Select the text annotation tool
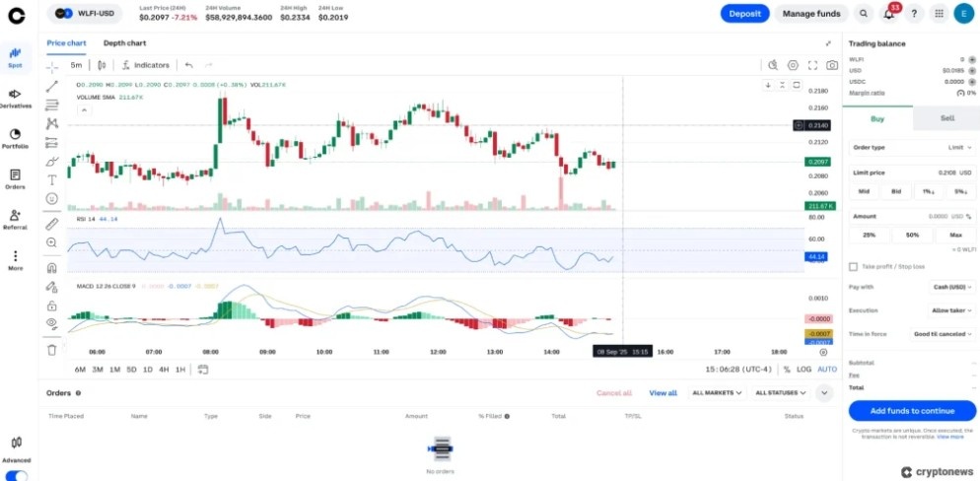 52,179
